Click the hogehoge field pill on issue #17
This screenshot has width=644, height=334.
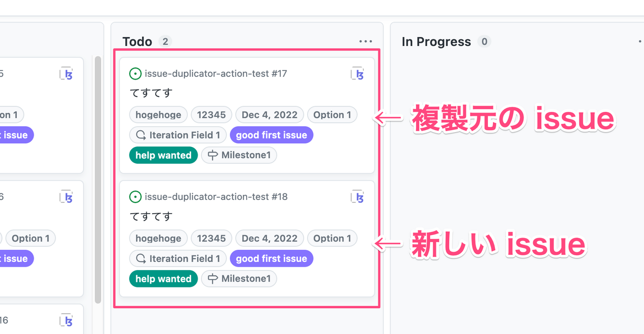(x=159, y=115)
